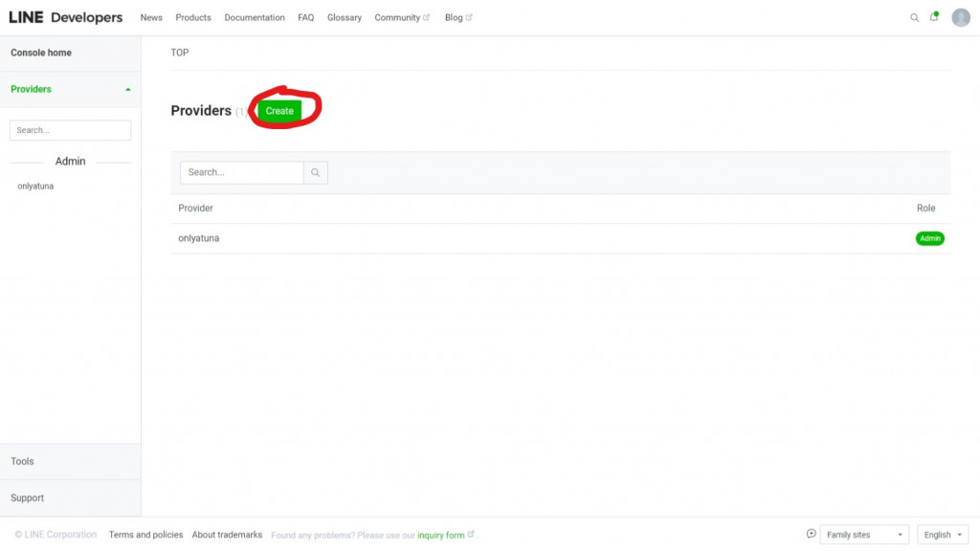Image resolution: width=980 pixels, height=551 pixels.
Task: Open the user profile avatar
Action: pos(961,17)
